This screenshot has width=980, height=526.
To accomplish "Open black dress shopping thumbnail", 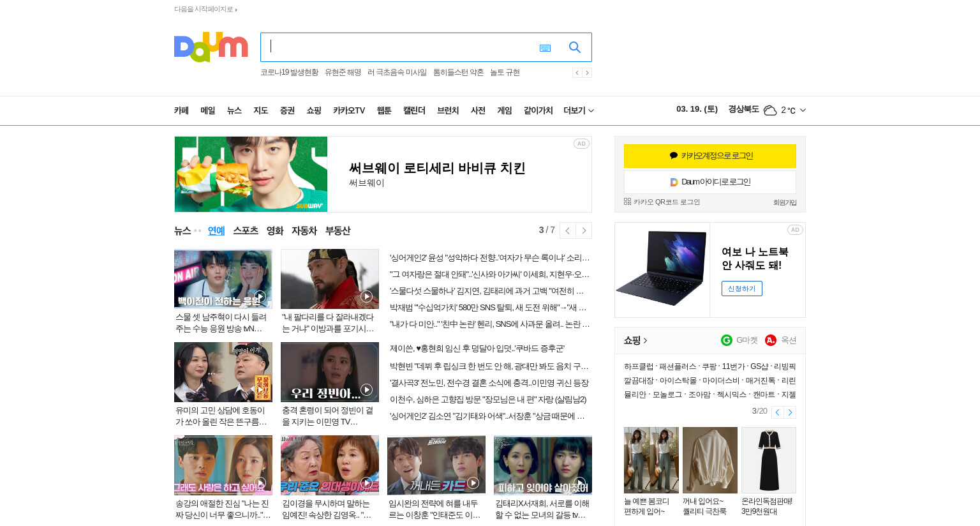I will click(x=769, y=460).
